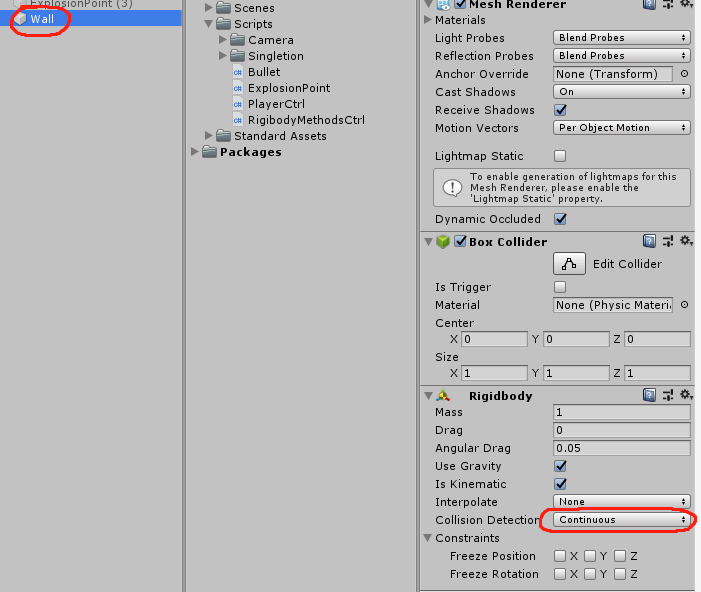Collapse the Box Collider component
The width and height of the screenshot is (701, 592).
click(x=428, y=242)
